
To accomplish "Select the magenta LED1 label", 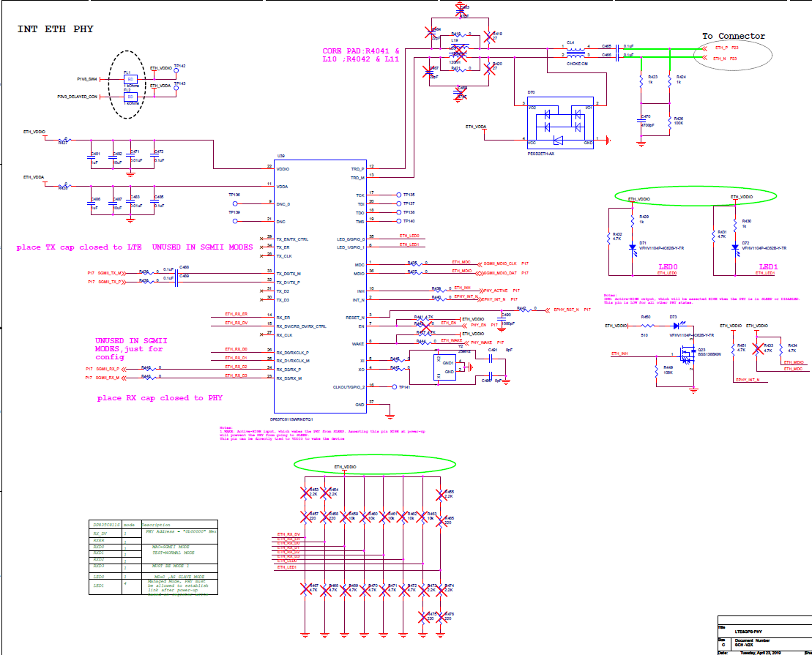I will [767, 266].
